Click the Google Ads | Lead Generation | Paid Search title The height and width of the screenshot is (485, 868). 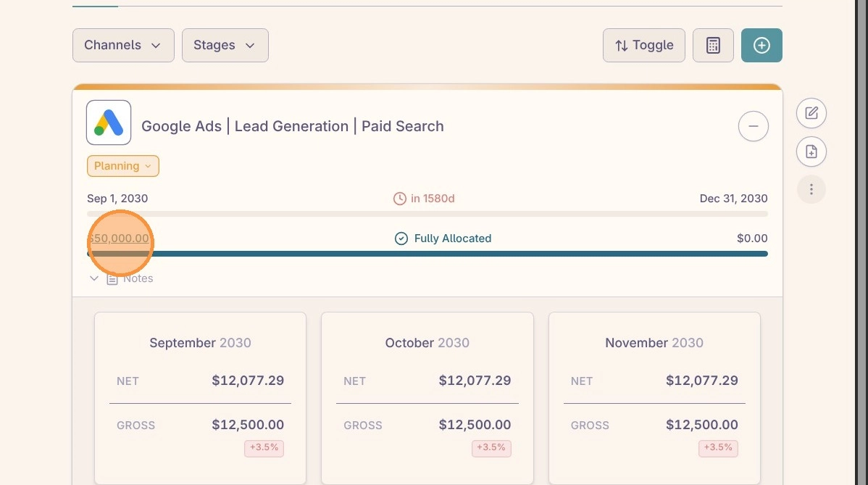point(292,127)
